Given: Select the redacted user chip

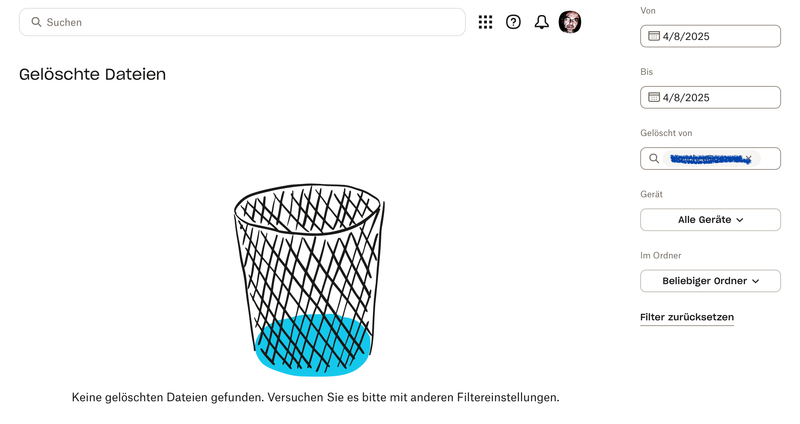Looking at the screenshot, I should pos(705,159).
